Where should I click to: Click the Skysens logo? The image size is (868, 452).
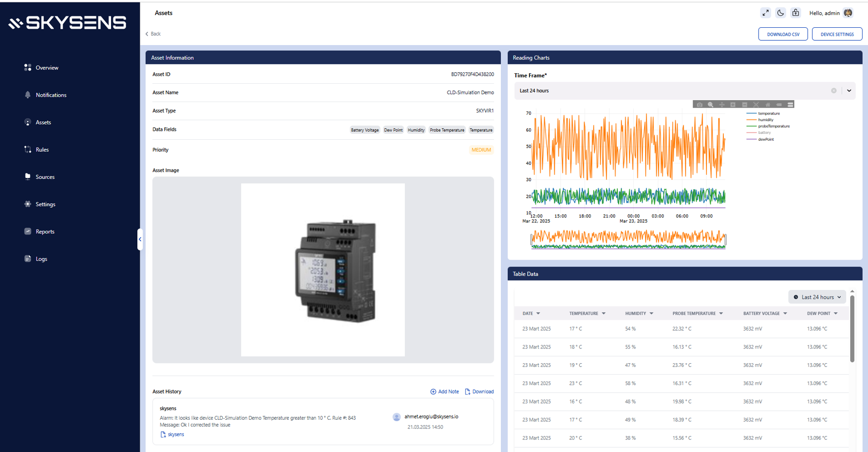point(67,23)
